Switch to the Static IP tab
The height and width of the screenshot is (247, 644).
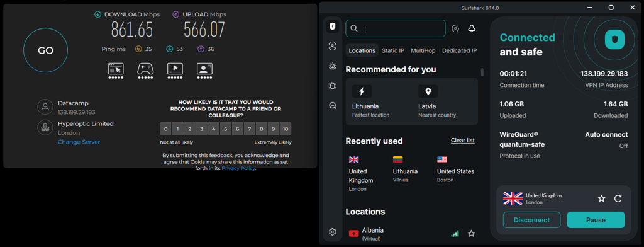pyautogui.click(x=393, y=50)
